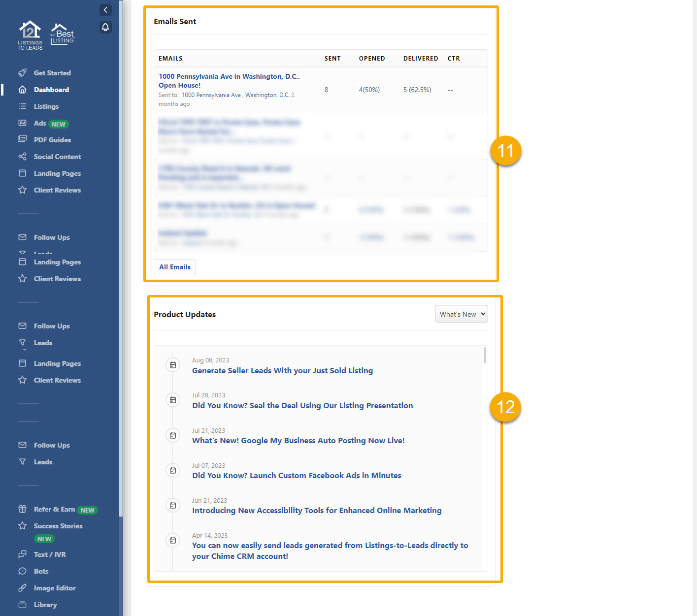Viewport: 697px width, 616px height.
Task: Select Dashboard in the sidebar menu
Action: pos(51,90)
